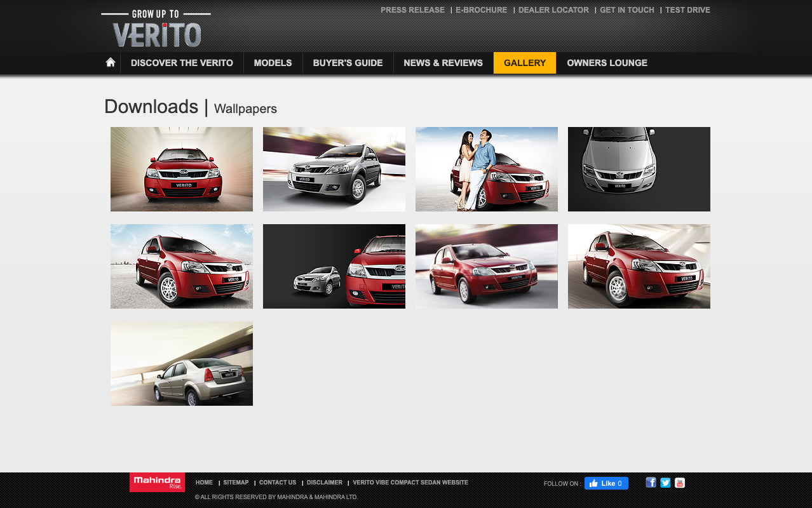
Task: Open the Press Release link
Action: (x=412, y=10)
